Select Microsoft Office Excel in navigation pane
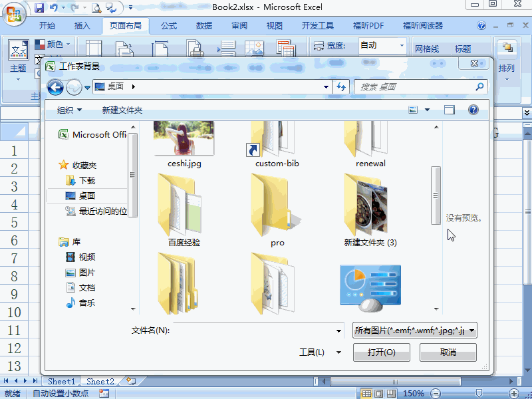Image resolution: width=532 pixels, height=399 pixels. (92, 135)
